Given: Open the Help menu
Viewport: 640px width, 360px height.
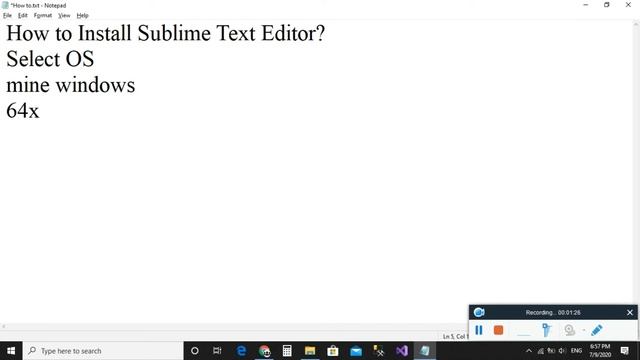Looking at the screenshot, I should [82, 16].
